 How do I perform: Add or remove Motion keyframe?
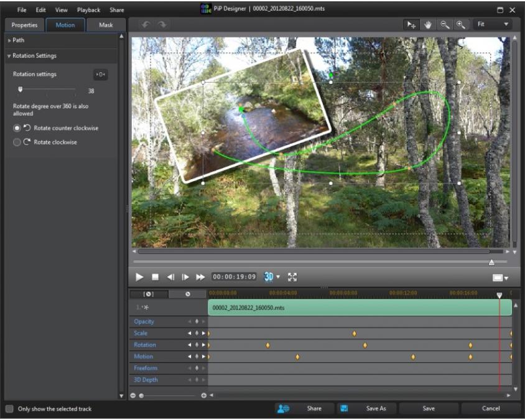[x=197, y=357]
